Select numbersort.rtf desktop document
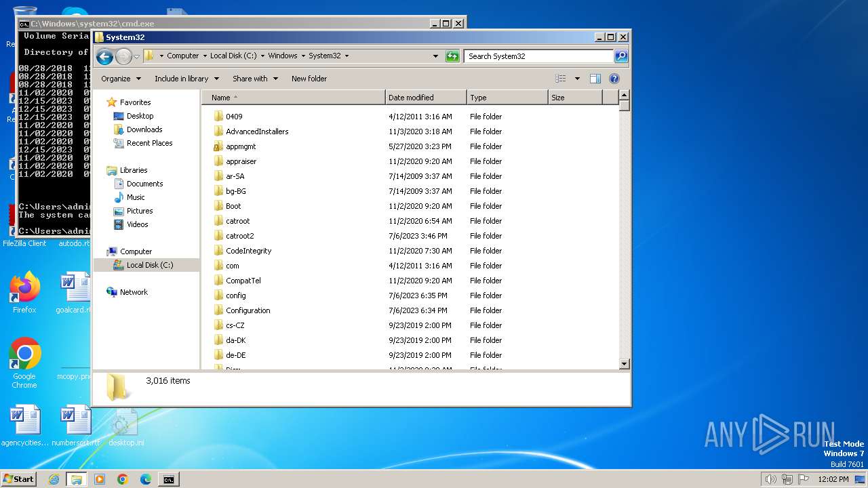The width and height of the screenshot is (868, 488). click(x=75, y=426)
